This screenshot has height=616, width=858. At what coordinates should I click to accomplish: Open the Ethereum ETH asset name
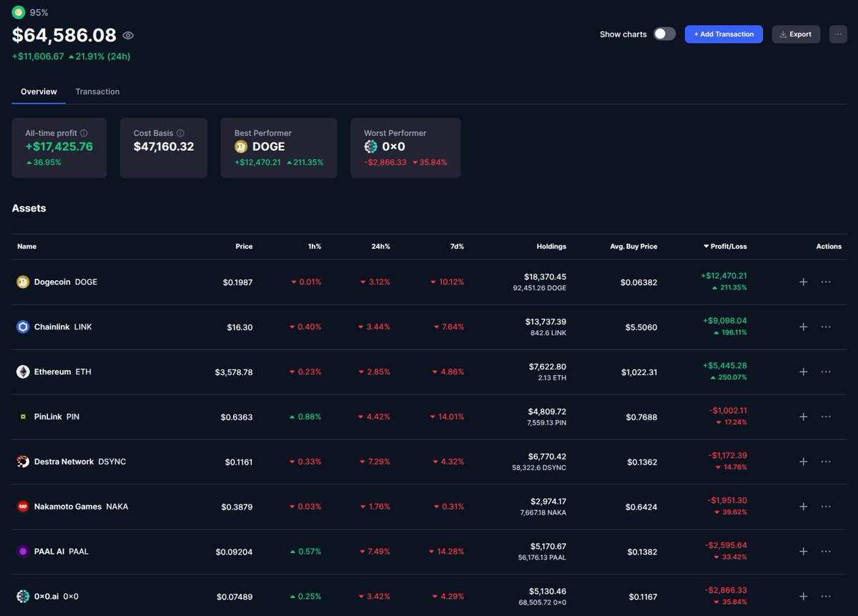63,372
